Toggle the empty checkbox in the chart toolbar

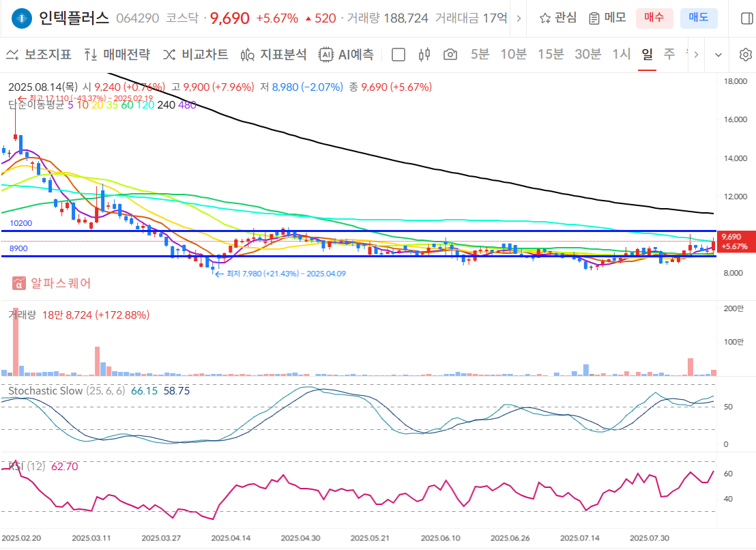click(x=398, y=55)
